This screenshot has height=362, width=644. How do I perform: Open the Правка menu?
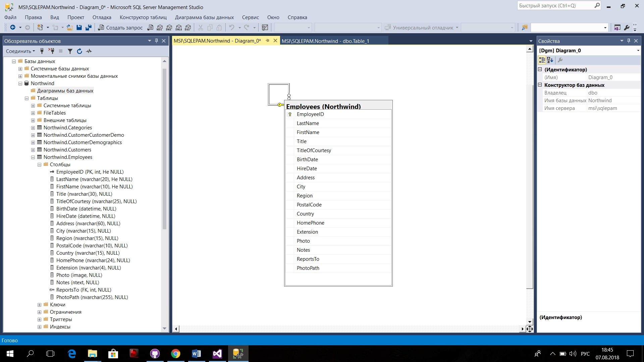(x=33, y=17)
